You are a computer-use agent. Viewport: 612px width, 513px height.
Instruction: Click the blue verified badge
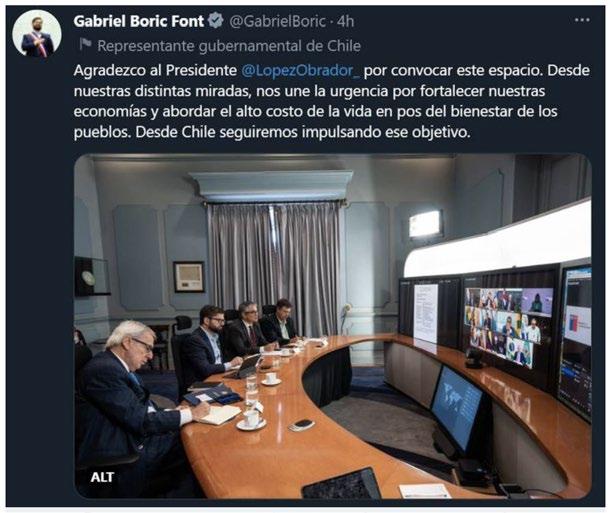pyautogui.click(x=215, y=21)
